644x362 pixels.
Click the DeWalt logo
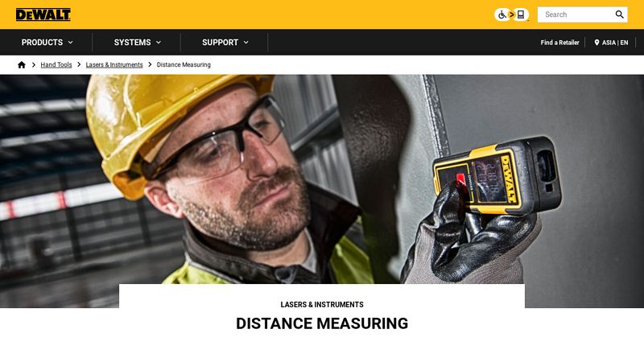point(43,14)
